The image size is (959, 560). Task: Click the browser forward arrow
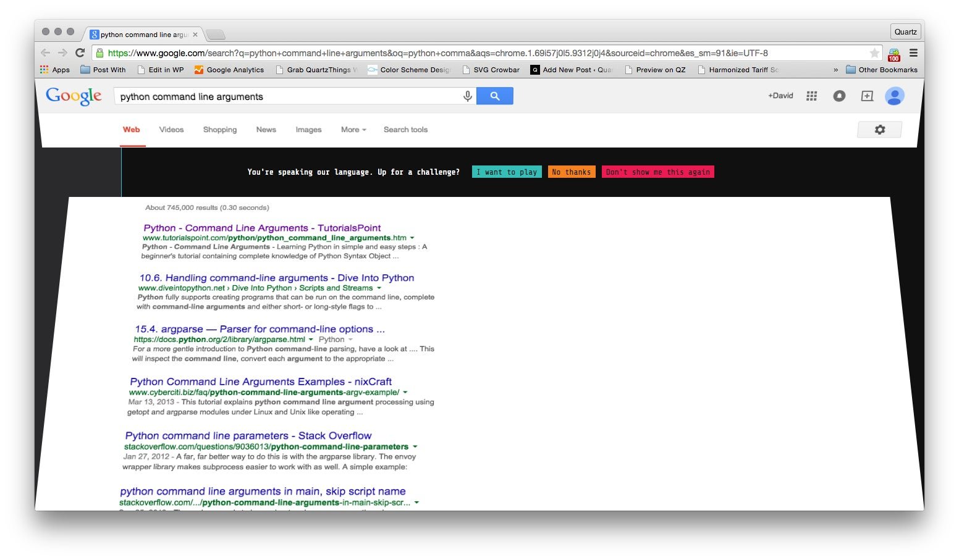pyautogui.click(x=62, y=53)
